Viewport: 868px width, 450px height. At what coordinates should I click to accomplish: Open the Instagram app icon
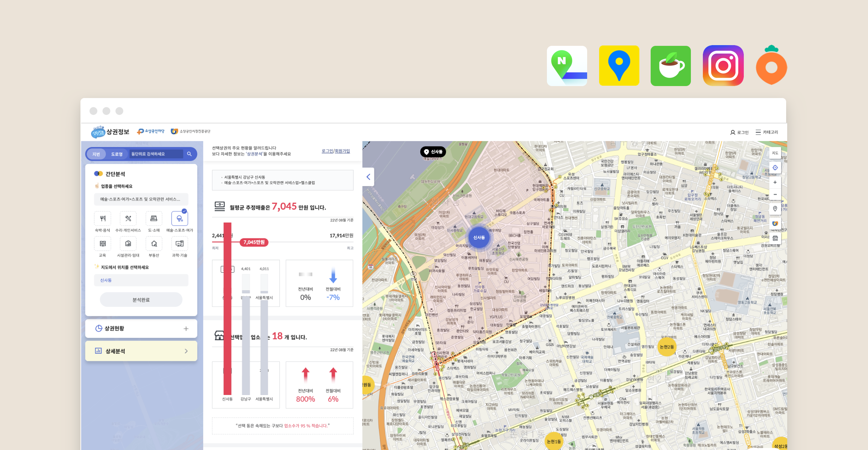coord(723,66)
